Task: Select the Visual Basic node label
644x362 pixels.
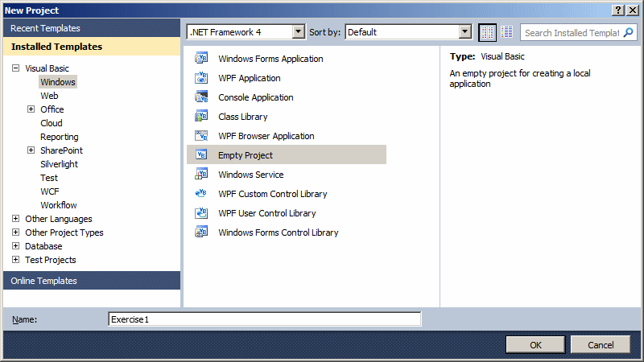Action: 47,68
